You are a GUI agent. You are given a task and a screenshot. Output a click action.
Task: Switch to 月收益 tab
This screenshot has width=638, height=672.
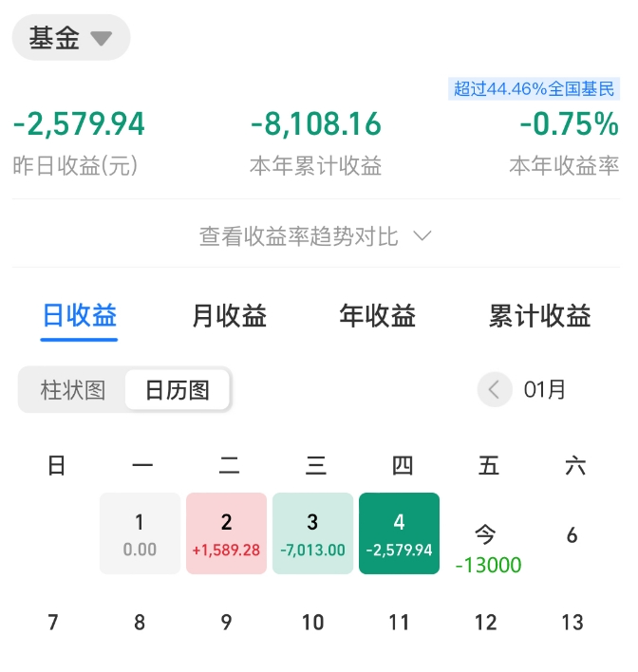click(229, 316)
